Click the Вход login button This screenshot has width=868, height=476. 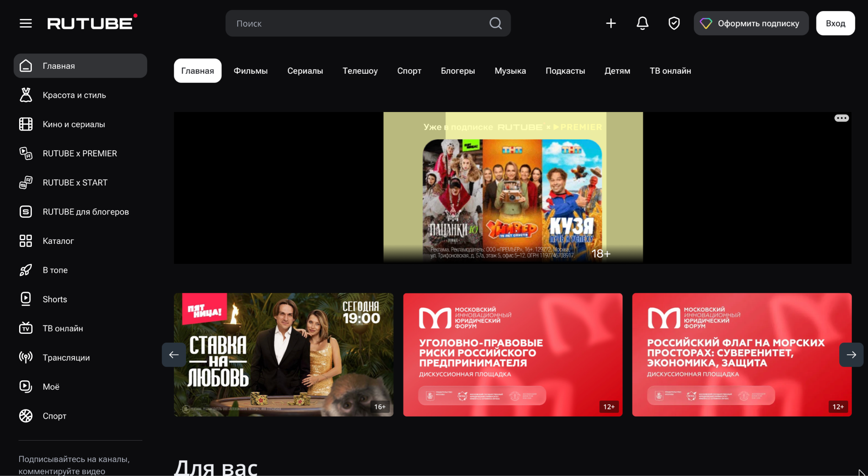(835, 23)
